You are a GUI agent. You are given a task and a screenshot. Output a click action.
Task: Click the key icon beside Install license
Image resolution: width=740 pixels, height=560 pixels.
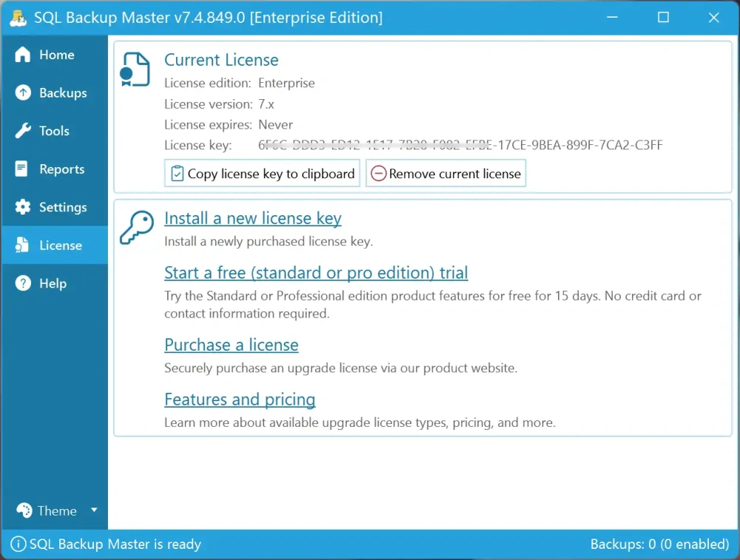tap(137, 227)
